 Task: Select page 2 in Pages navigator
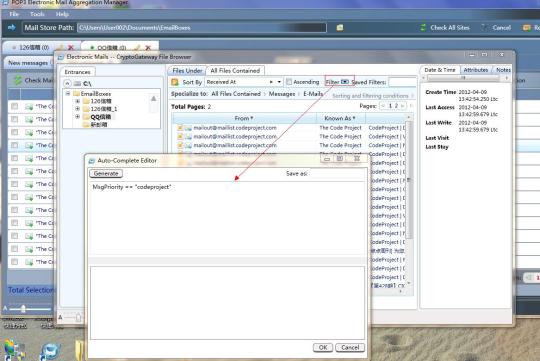tap(396, 106)
